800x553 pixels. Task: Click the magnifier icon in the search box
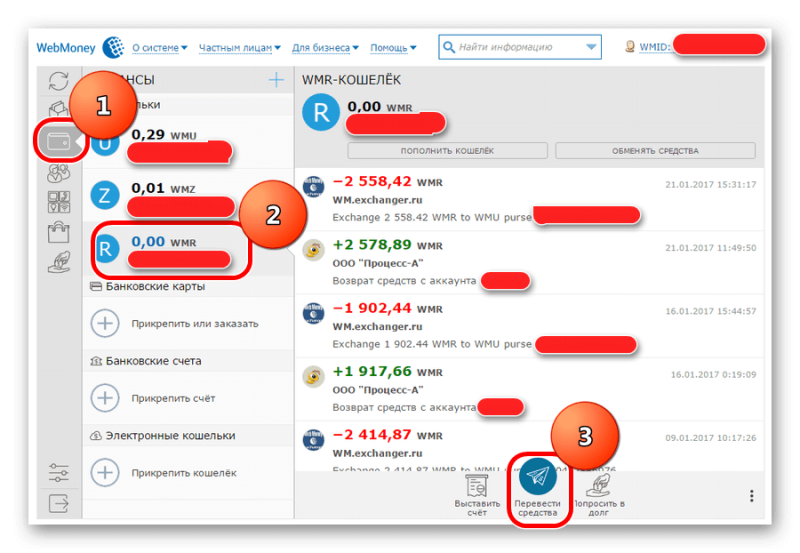tap(448, 47)
